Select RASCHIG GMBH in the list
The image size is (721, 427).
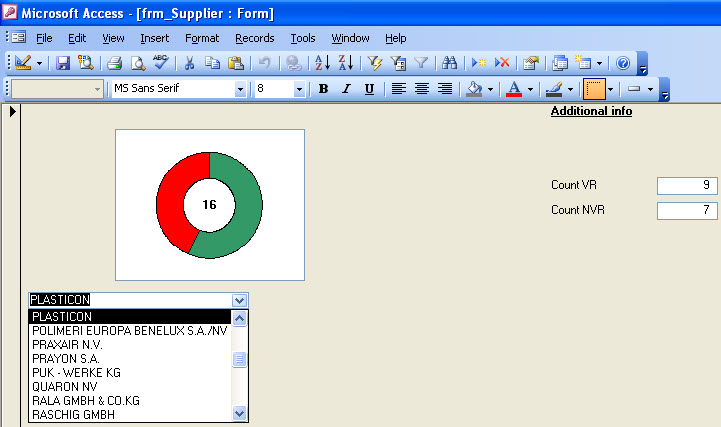130,415
